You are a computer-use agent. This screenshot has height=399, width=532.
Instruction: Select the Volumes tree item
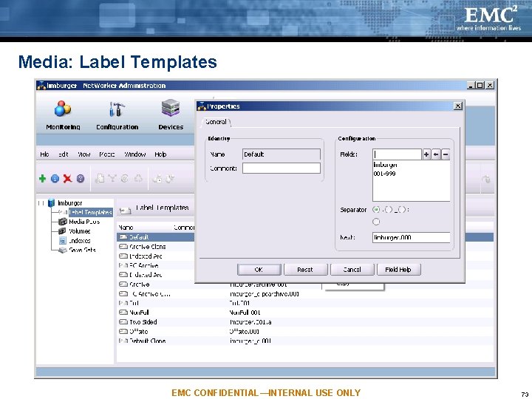79,231
